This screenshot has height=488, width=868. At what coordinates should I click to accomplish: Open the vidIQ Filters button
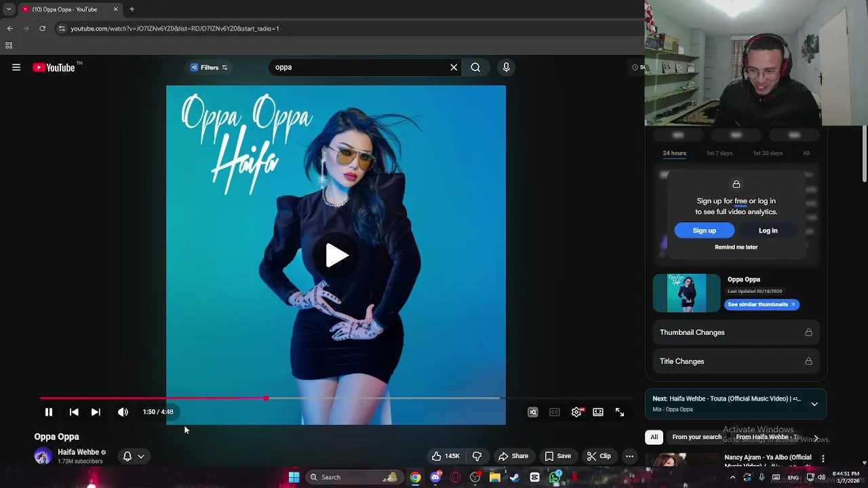(x=209, y=67)
